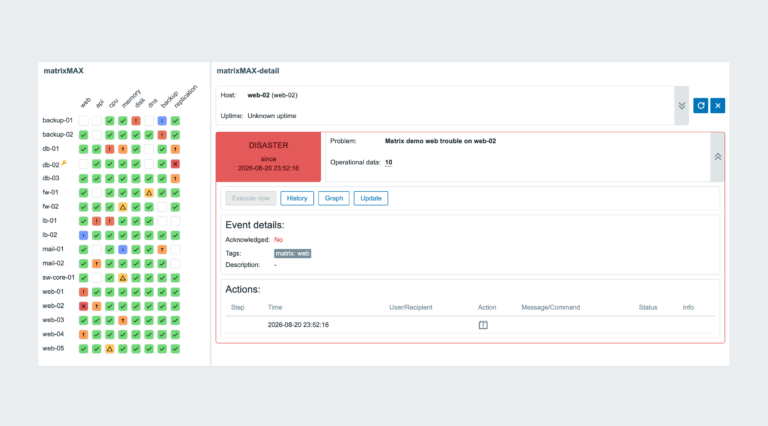768x426 pixels.
Task: Click the red DISASTER severity block
Action: coord(268,157)
